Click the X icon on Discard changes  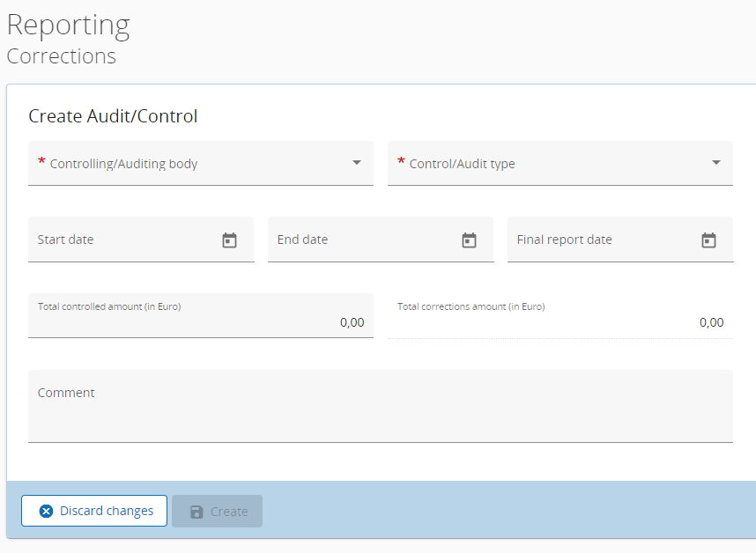pos(47,512)
